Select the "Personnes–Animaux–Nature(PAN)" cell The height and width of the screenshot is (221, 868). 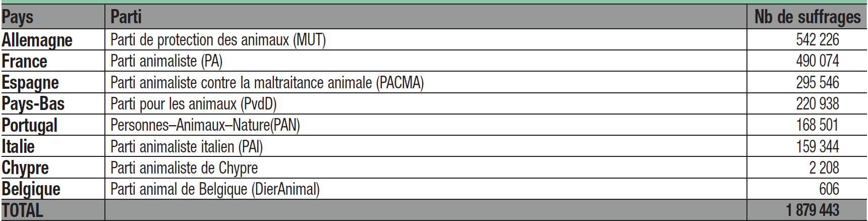pyautogui.click(x=205, y=125)
